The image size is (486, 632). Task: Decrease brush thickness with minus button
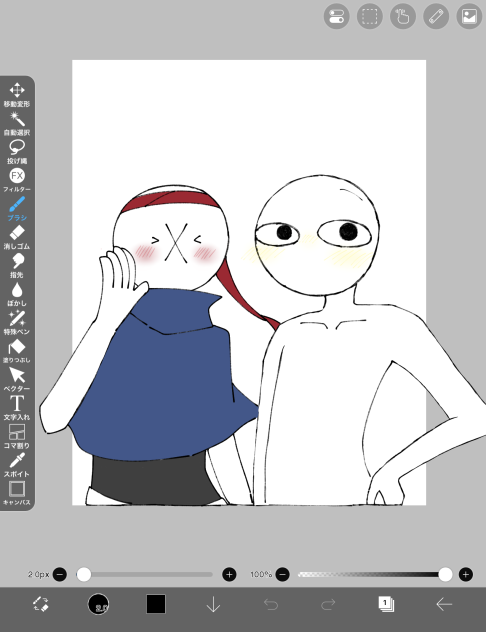coord(60,574)
